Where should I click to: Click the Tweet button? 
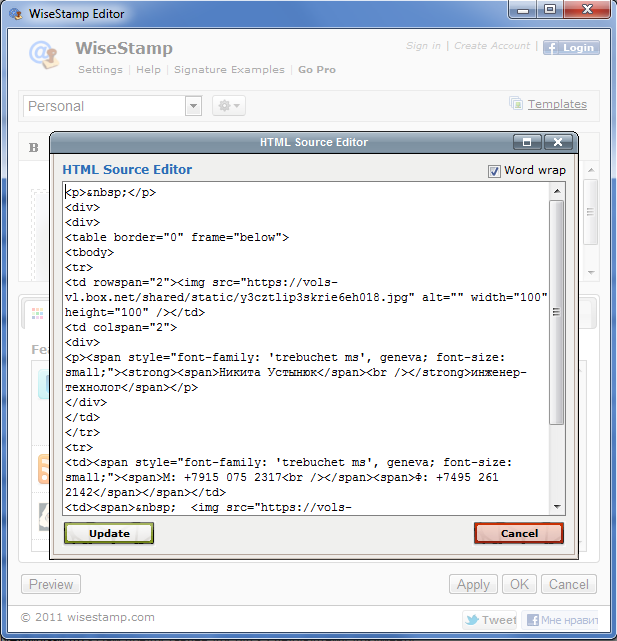click(x=490, y=620)
